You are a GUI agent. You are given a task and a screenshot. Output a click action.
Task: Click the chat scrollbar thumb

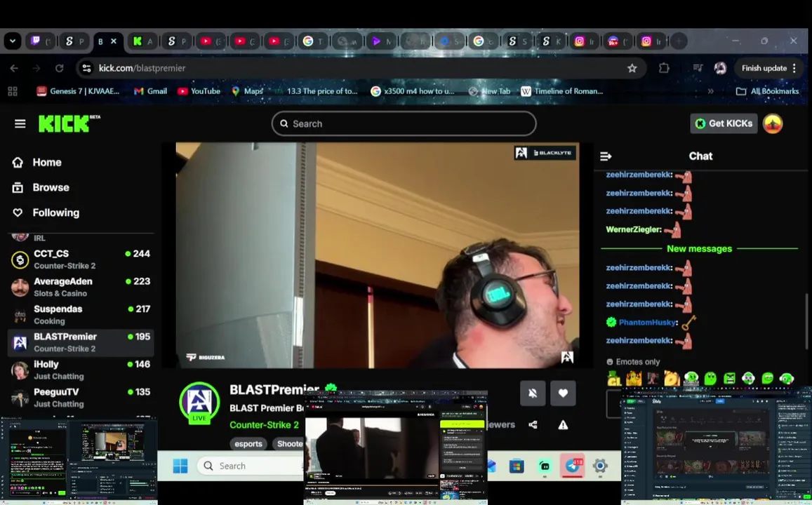pyautogui.click(x=806, y=321)
